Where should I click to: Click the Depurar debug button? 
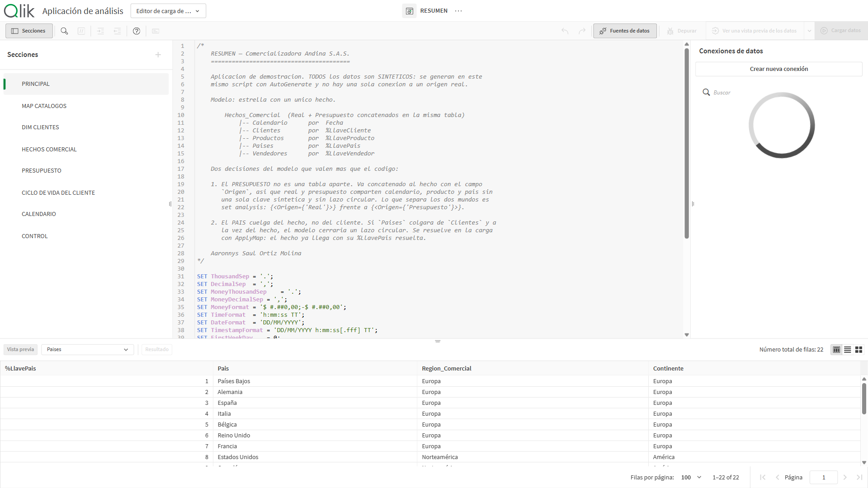682,31
